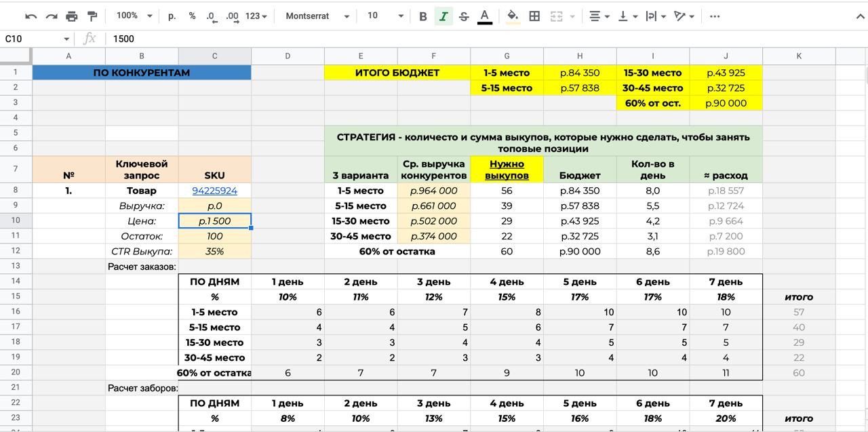Select column G header
This screenshot has width=868, height=432.
[507, 56]
